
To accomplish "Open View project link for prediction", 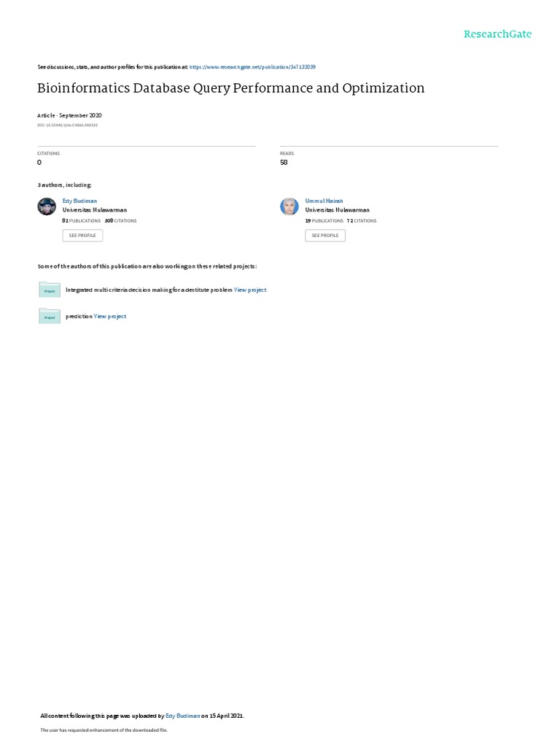I will (x=110, y=317).
